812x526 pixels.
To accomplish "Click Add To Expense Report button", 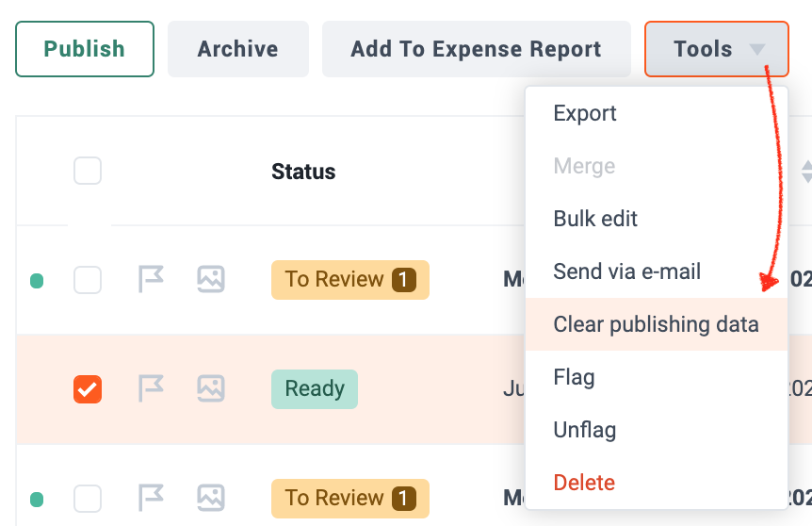I will (x=477, y=49).
